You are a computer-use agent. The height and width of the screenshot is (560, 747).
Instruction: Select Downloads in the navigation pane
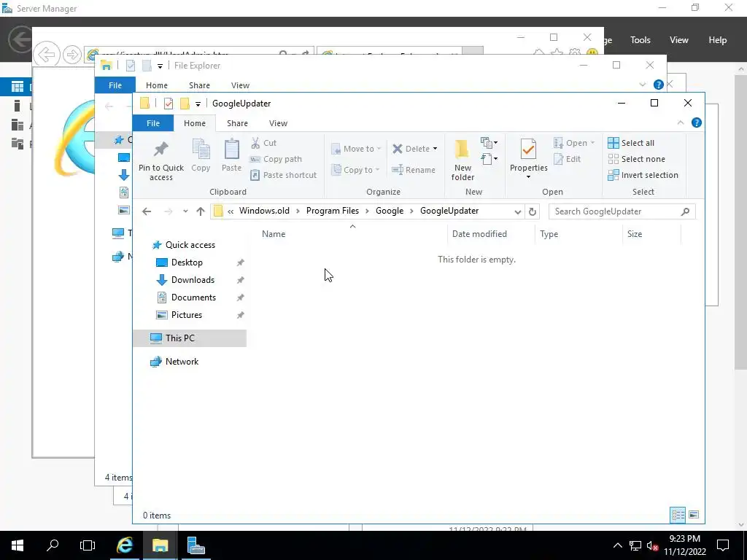tap(193, 280)
